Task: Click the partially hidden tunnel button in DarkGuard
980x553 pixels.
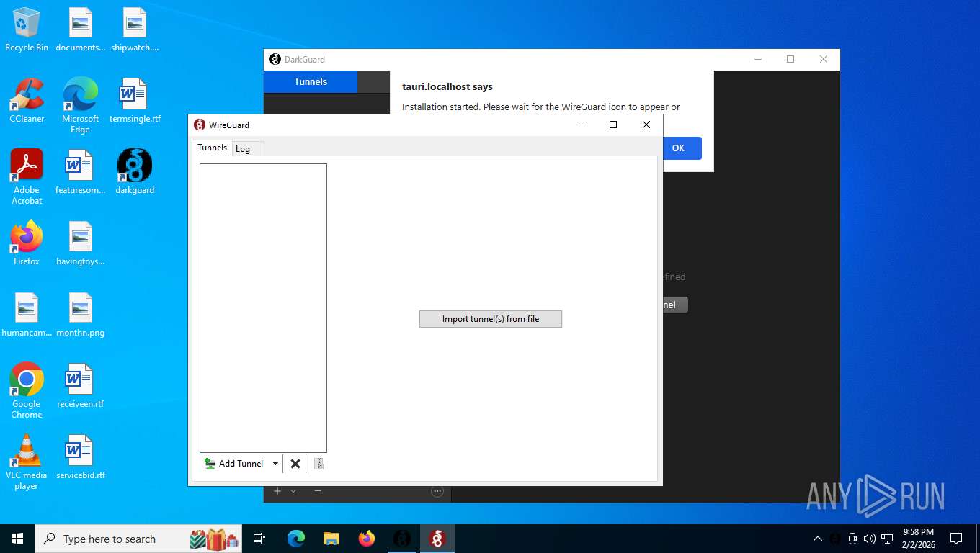Action: pyautogui.click(x=675, y=305)
